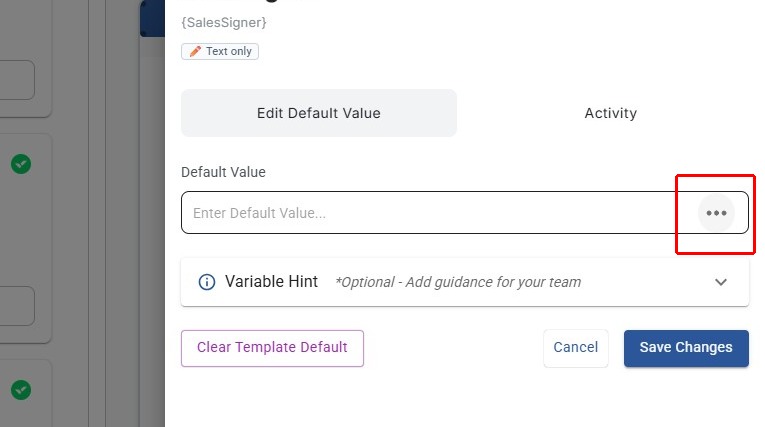Switch to the Edit Default Value tab
This screenshot has width=765, height=427.
coord(318,113)
